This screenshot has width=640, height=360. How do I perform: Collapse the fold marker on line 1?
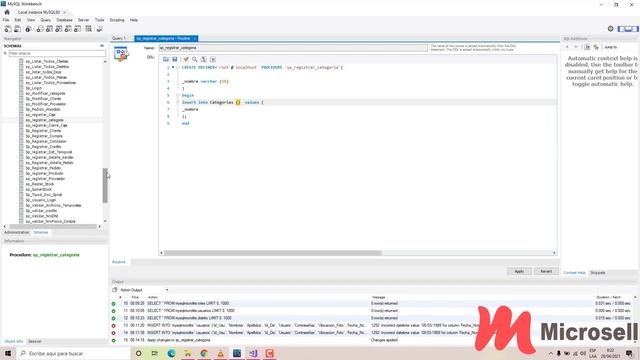click(178, 67)
